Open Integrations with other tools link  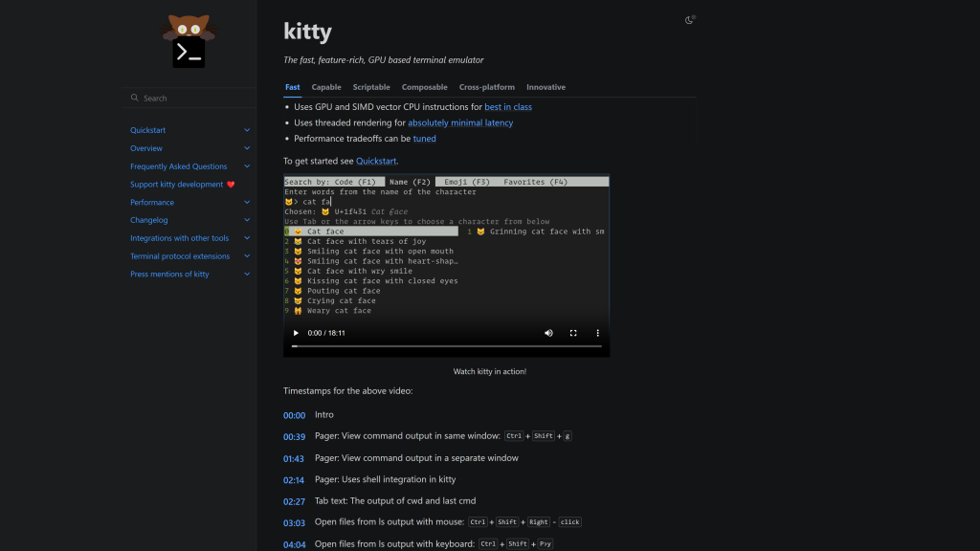pos(179,238)
